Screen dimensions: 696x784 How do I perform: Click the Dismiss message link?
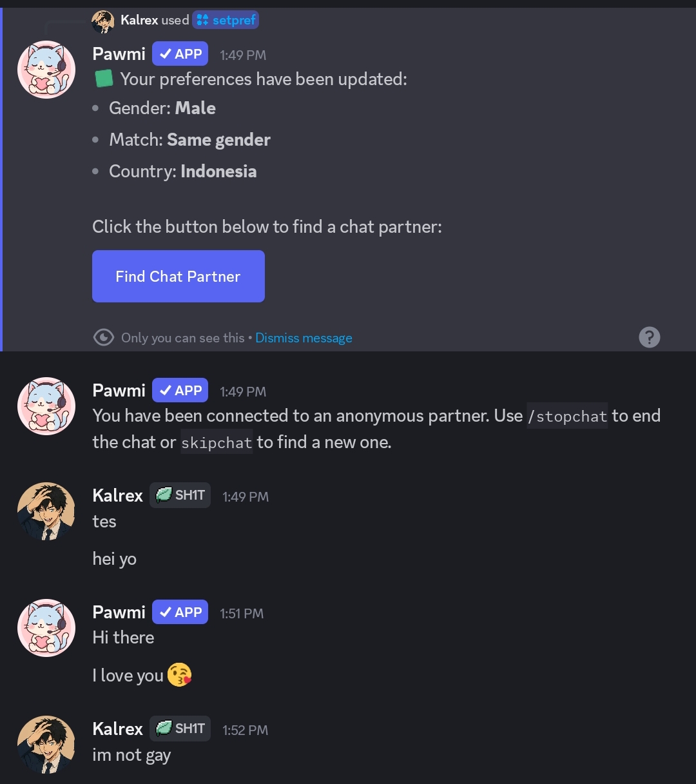pos(304,337)
